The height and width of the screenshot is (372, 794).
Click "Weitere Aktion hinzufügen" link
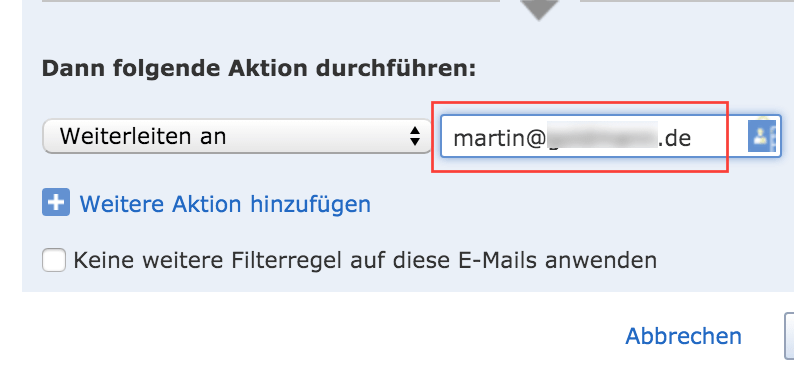pyautogui.click(x=225, y=204)
